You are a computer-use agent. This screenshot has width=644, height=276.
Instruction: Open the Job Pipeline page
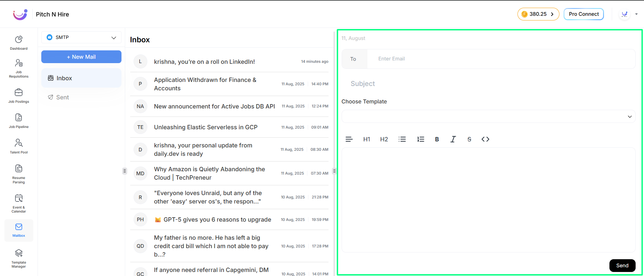pyautogui.click(x=19, y=121)
